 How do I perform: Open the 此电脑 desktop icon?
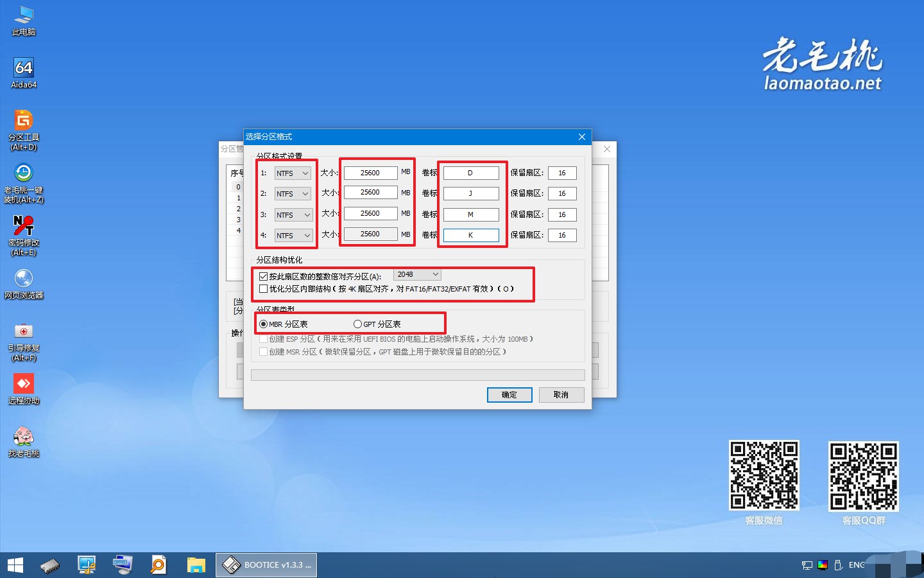(24, 21)
